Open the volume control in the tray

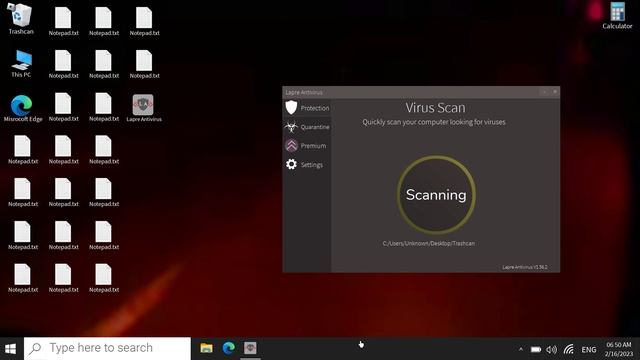pos(551,349)
